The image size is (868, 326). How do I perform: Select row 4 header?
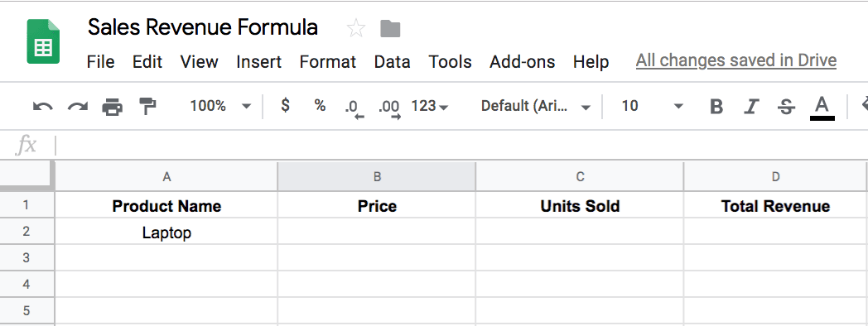point(27,284)
